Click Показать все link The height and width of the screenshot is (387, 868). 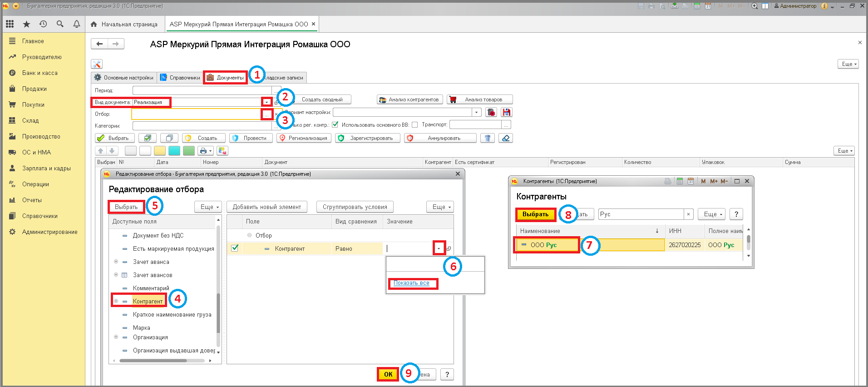[x=411, y=283]
